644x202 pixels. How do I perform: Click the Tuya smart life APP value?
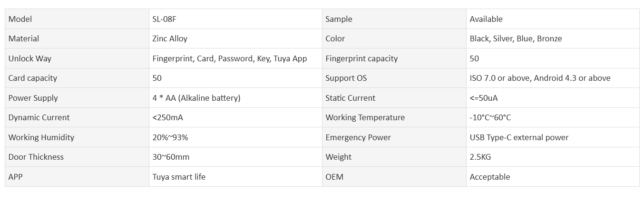[179, 177]
